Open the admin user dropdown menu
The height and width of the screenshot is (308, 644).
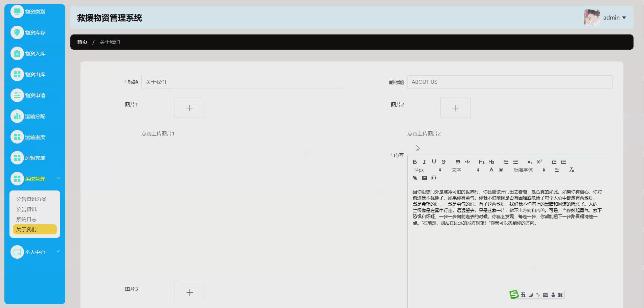(615, 18)
